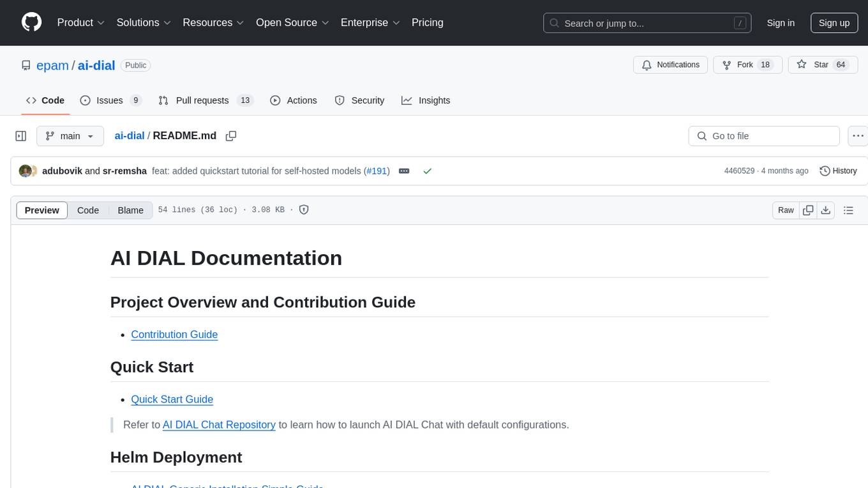Expand the Open Source menu
This screenshot has height=488, width=868.
[x=292, y=22]
